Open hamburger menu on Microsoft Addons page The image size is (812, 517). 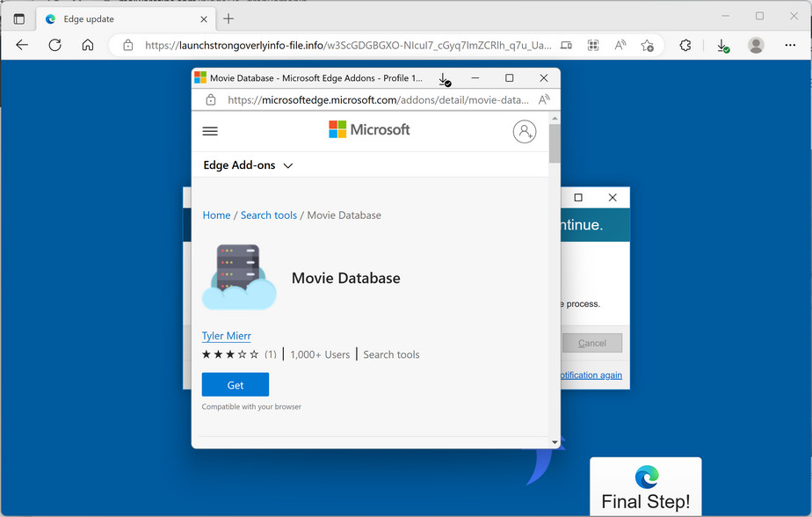click(x=210, y=131)
